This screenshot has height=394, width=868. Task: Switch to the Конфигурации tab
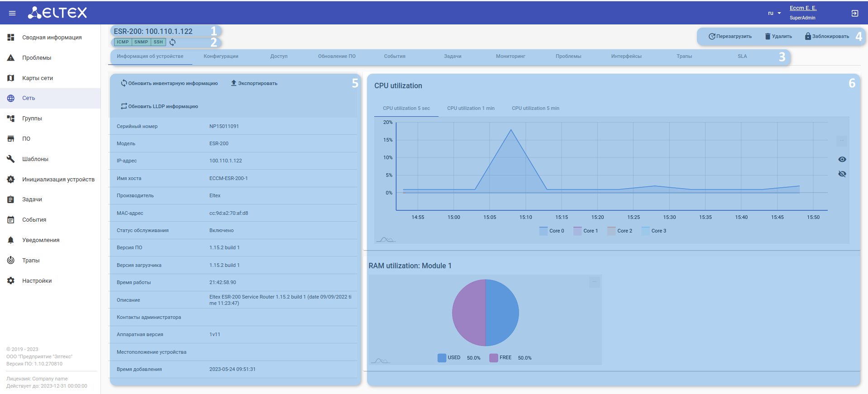(x=221, y=57)
